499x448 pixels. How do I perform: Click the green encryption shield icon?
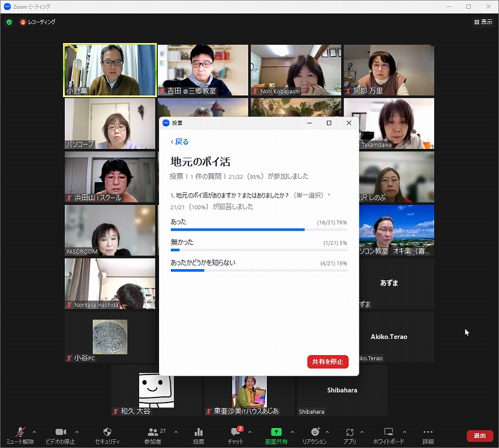click(9, 22)
